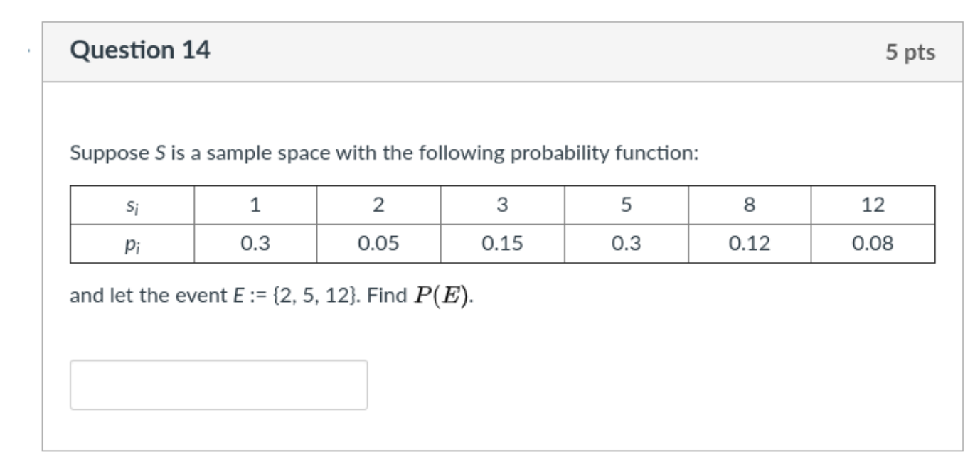This screenshot has width=980, height=469.
Task: Select the column header value 2
Action: pyautogui.click(x=380, y=206)
